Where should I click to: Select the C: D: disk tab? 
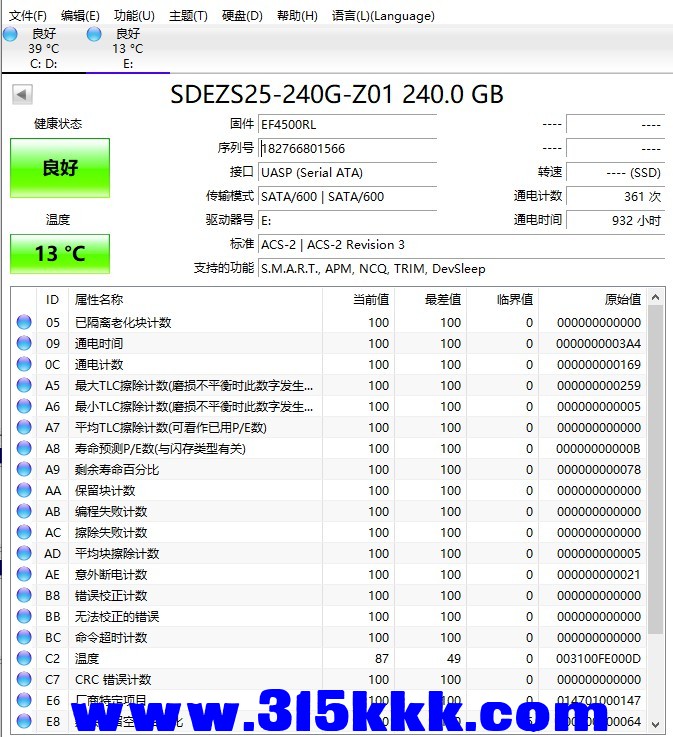(44, 48)
